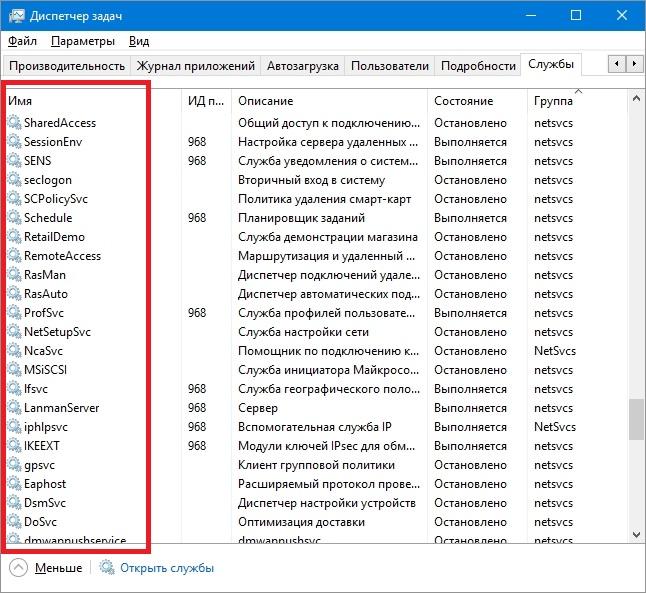Screen dimensions: 646x593
Task: Open the Параметры menu
Action: coord(83,41)
